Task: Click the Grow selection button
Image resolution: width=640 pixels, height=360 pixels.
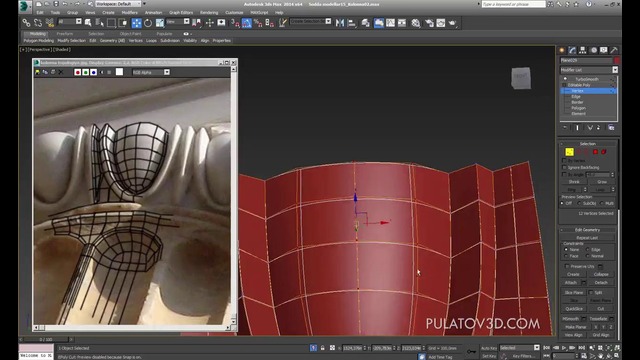Action: pyautogui.click(x=602, y=182)
